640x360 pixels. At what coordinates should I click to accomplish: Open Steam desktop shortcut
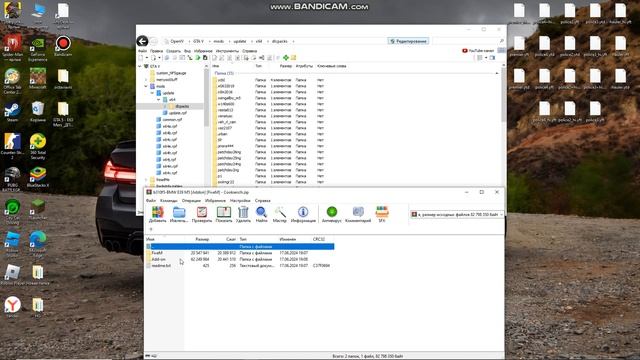12,110
